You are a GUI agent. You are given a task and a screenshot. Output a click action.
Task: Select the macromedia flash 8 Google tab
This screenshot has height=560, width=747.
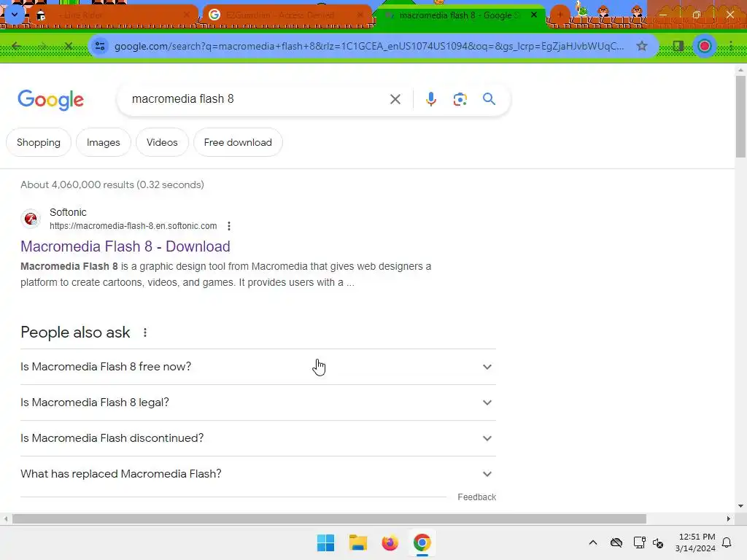[459, 15]
